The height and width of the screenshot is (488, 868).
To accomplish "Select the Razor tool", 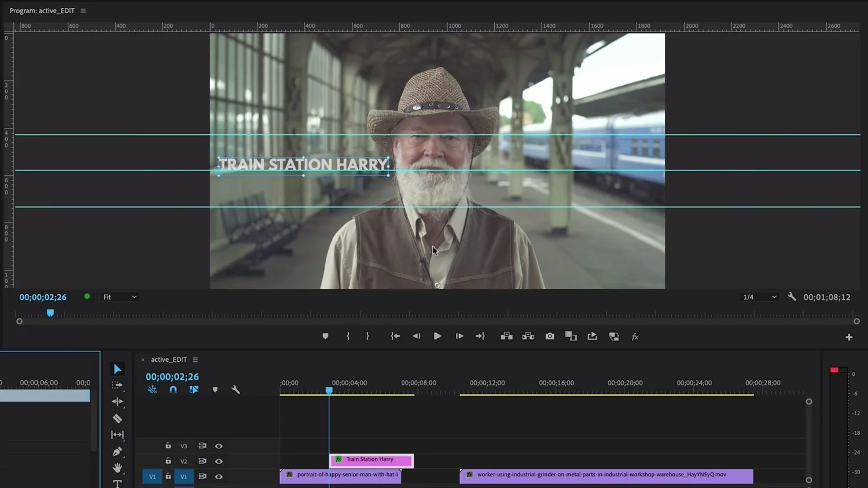I will click(117, 418).
